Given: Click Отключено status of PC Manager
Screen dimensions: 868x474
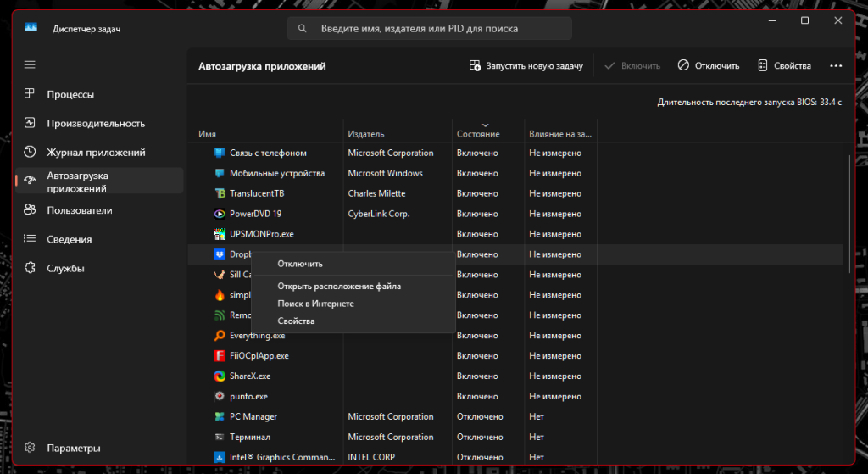Looking at the screenshot, I should 480,416.
